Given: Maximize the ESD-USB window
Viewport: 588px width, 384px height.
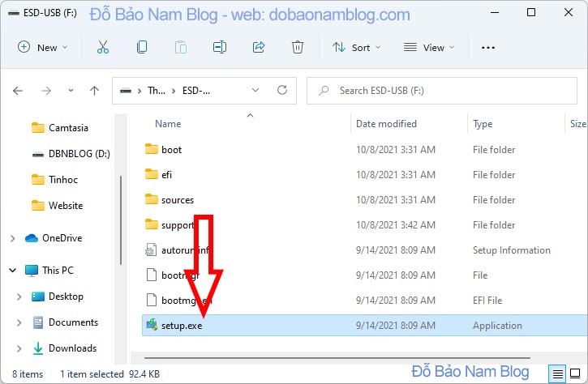Looking at the screenshot, I should click(531, 12).
